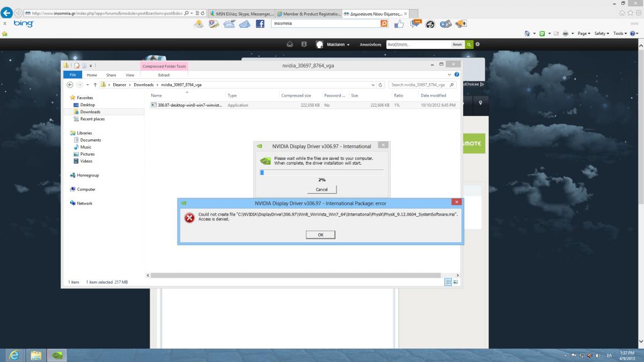Switch Explorer to large icons view
This screenshot has width=644, height=362.
456,282
